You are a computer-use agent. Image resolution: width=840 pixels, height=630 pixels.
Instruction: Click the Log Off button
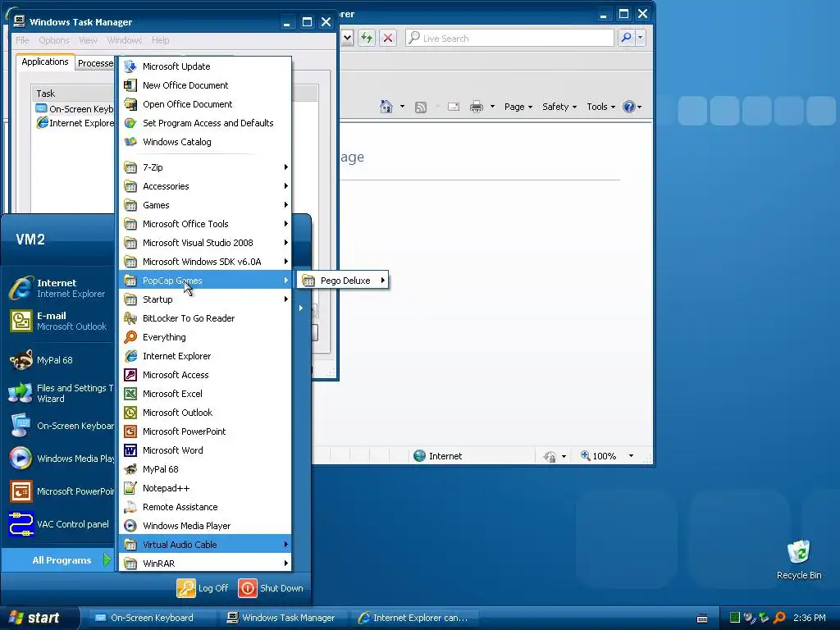point(203,587)
